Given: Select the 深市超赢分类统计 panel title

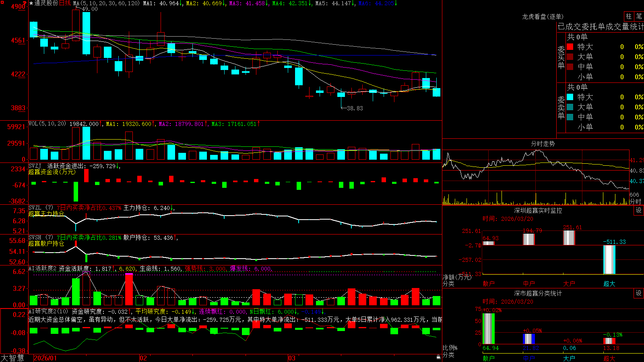Looking at the screenshot, I should point(538,293).
